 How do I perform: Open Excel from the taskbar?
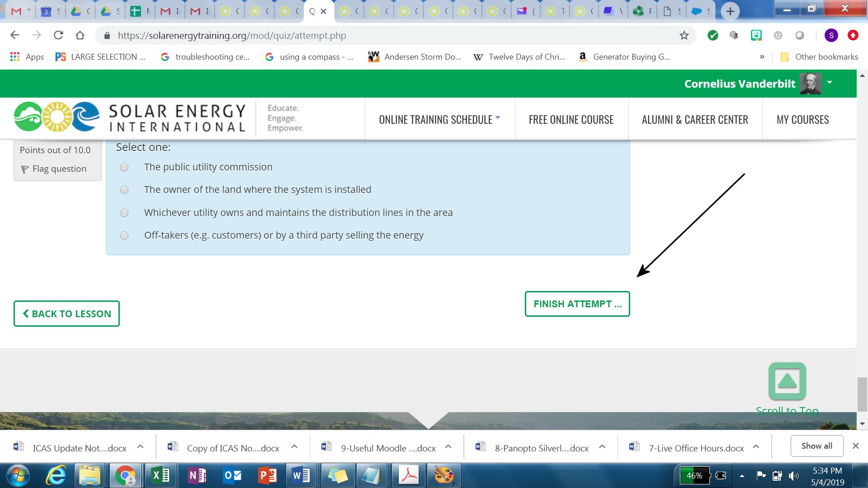160,475
